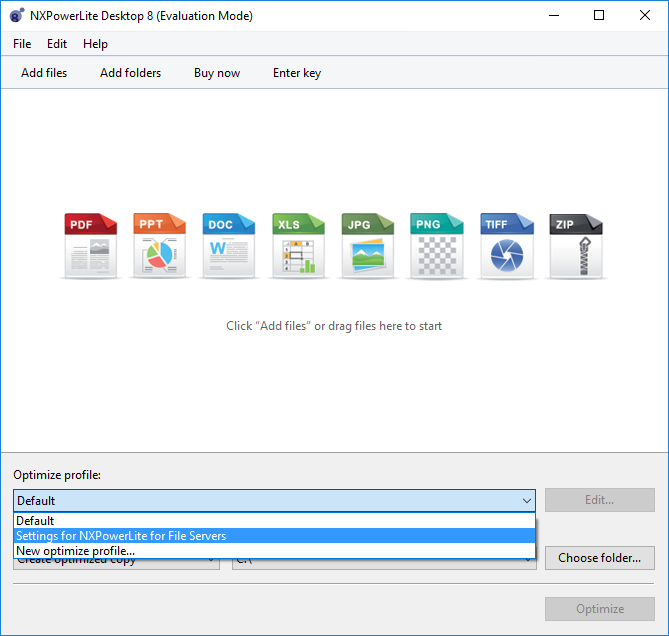
Task: Click the Choose folder... button
Action: tap(599, 558)
